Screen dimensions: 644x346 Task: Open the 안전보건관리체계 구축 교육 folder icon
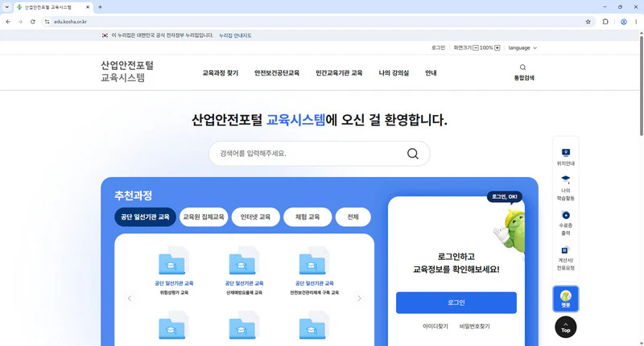(314, 261)
